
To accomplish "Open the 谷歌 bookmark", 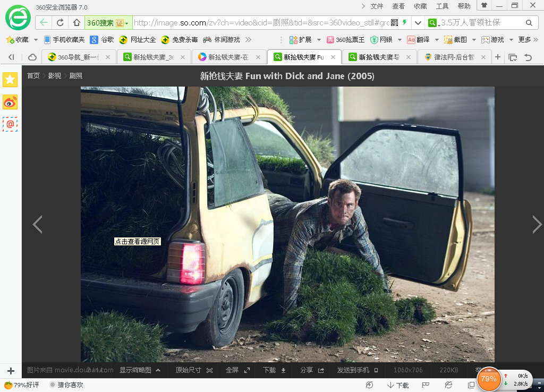I will coord(102,40).
